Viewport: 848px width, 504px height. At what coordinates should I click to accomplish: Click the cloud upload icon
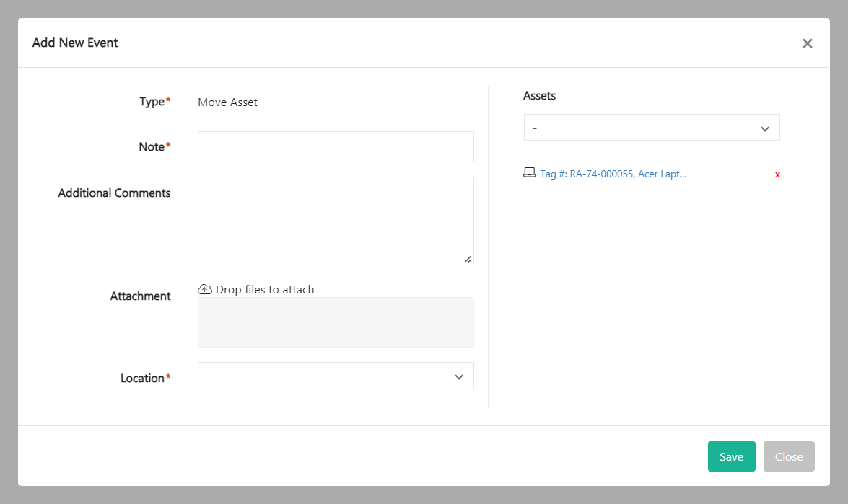point(205,289)
